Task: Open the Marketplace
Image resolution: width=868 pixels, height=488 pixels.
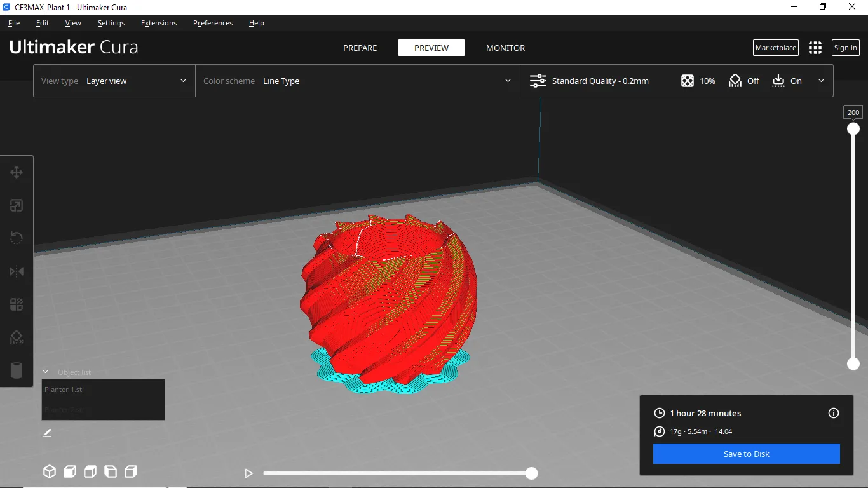Action: (775, 48)
